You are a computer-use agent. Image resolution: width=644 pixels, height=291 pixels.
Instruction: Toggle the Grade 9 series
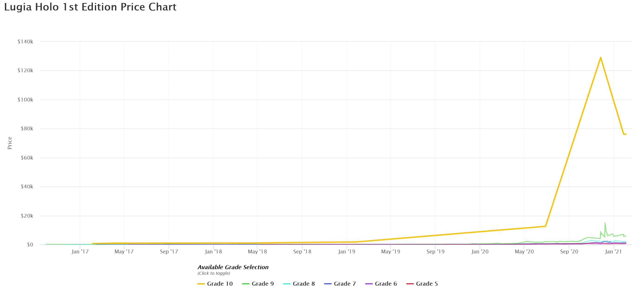click(x=258, y=284)
